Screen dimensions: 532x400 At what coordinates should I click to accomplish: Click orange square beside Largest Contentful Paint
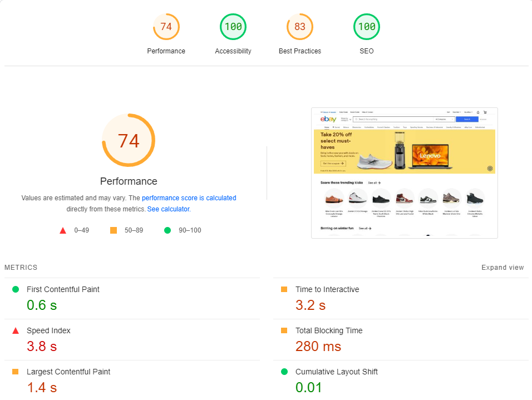pos(16,372)
